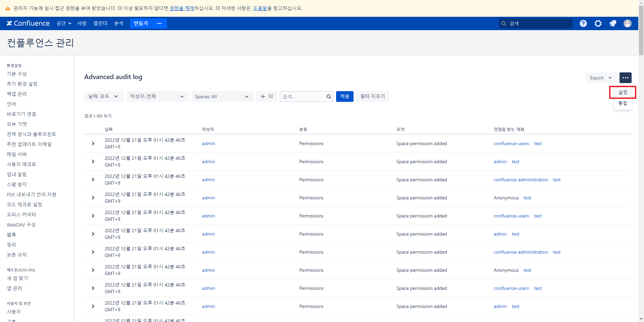644x322 pixels.
Task: Open 전역 양식과 블루프린트 in the sidebar
Action: 32,134
